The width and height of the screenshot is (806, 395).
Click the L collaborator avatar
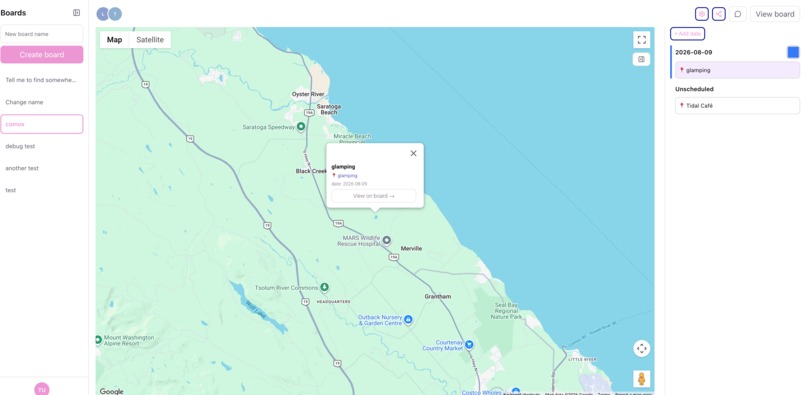tap(103, 14)
